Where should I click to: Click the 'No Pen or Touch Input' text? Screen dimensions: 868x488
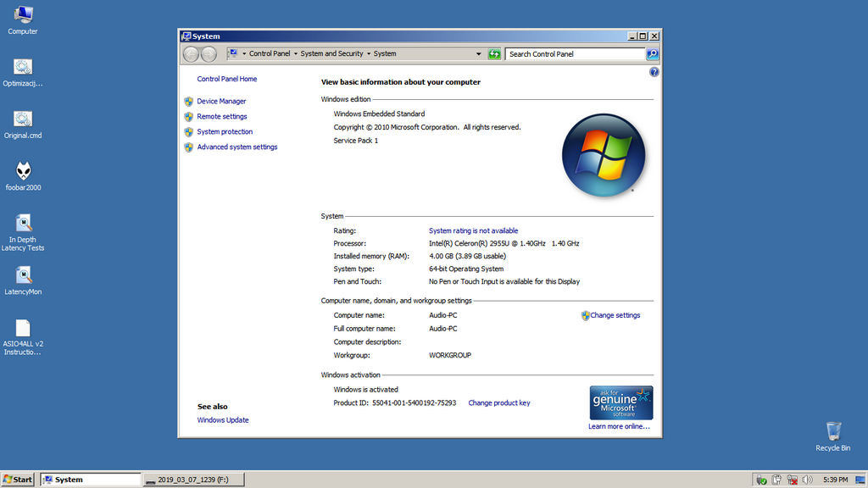point(504,281)
